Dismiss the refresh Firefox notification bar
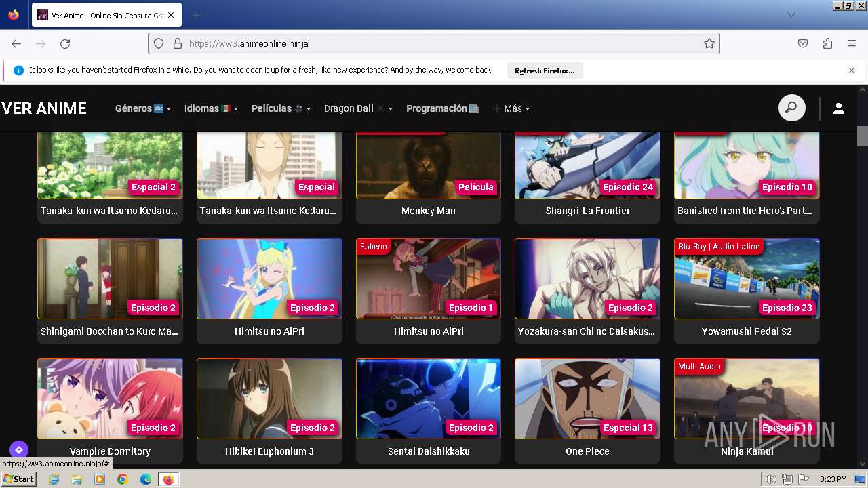The image size is (868, 488). tap(852, 70)
